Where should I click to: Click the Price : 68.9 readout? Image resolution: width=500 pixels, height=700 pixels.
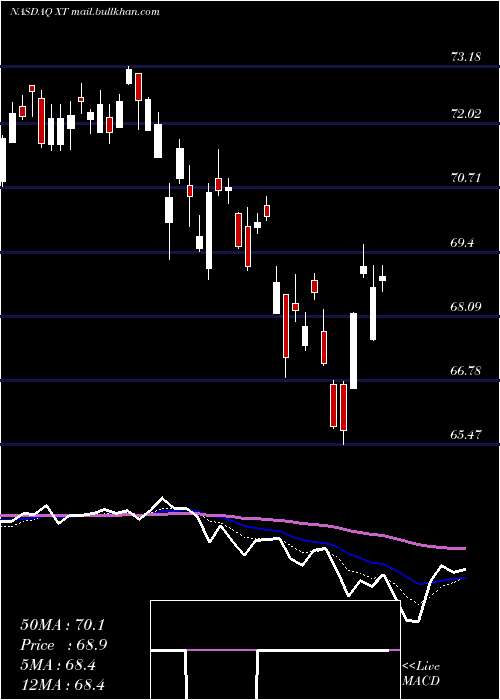(64, 645)
